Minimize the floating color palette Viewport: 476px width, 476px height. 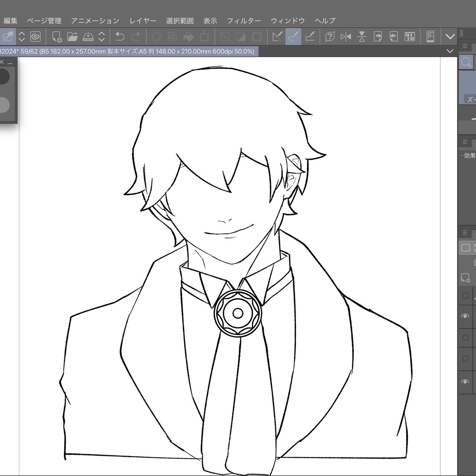pos(10,63)
